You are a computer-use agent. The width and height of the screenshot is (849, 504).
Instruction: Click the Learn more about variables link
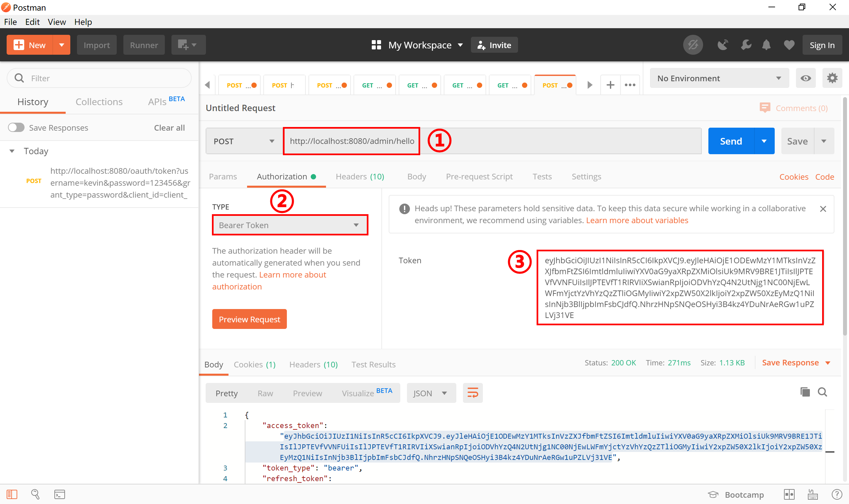(x=637, y=220)
